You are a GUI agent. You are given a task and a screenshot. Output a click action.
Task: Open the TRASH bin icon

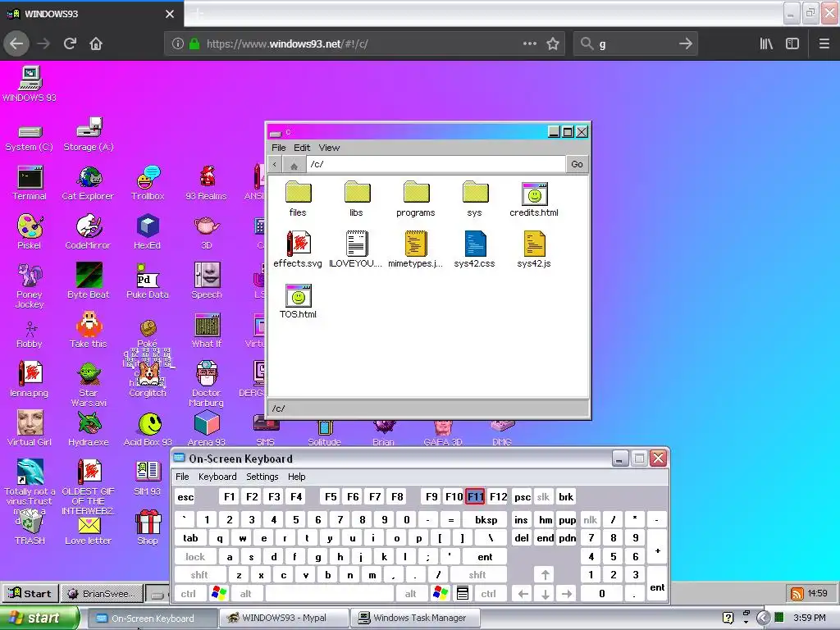tap(30, 527)
